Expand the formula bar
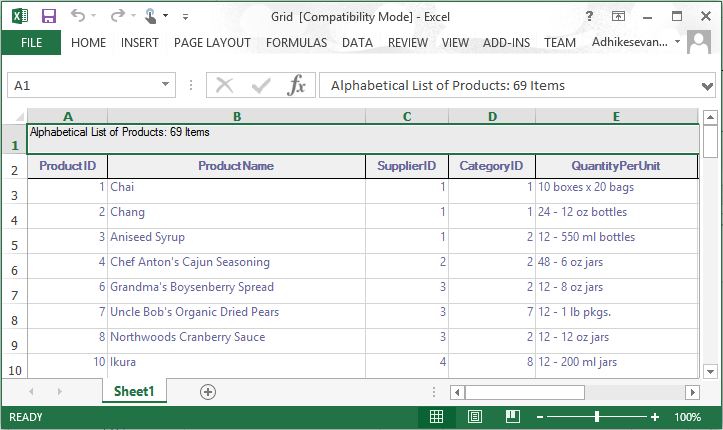 click(707, 86)
